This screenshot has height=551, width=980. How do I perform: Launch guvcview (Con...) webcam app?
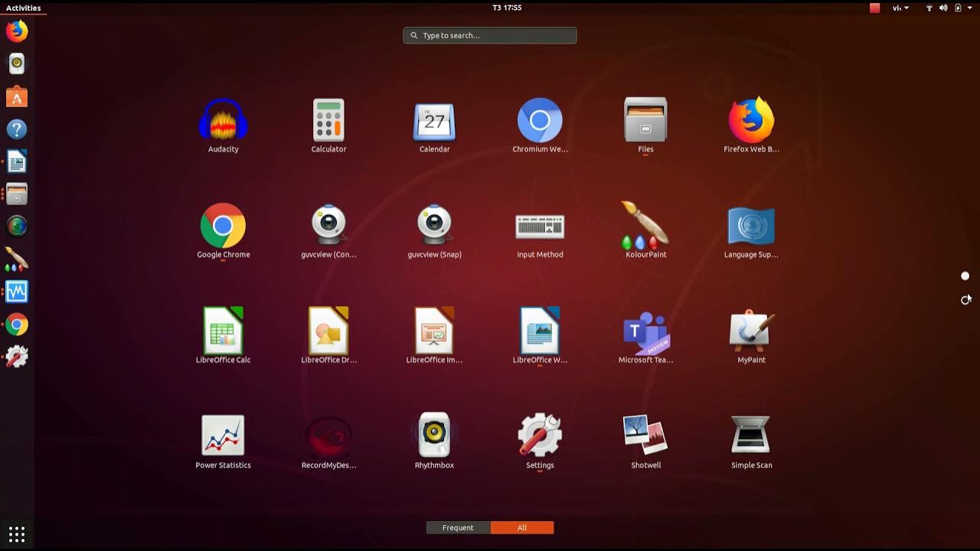pos(328,230)
